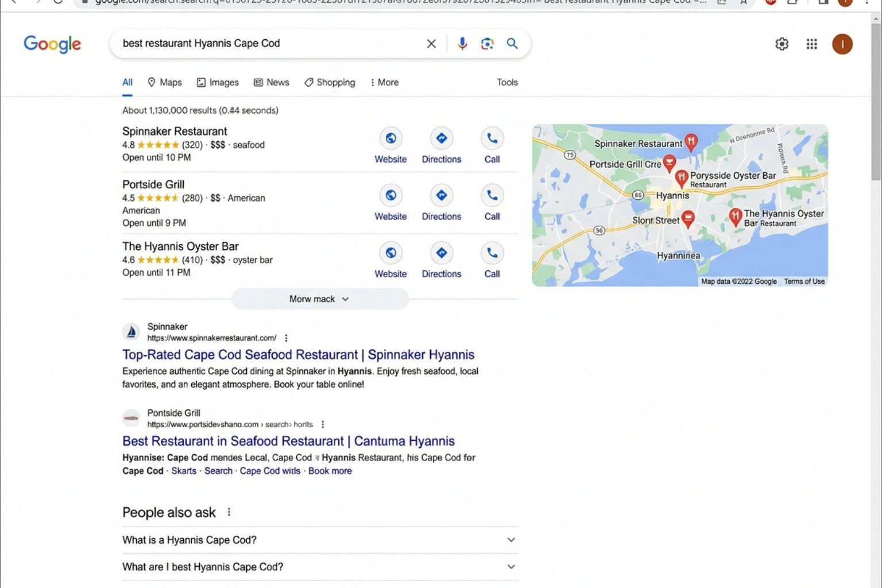882x588 pixels.
Task: Open the Google apps grid icon
Action: point(811,44)
